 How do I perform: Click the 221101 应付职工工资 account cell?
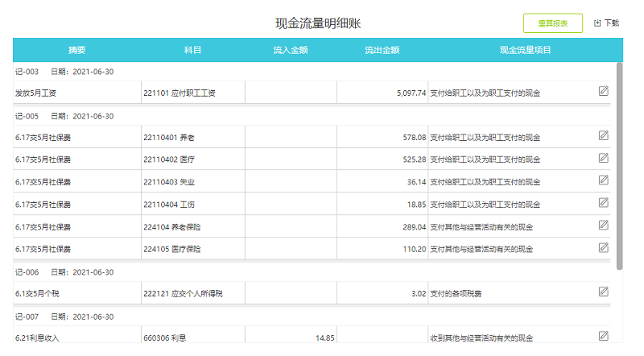193,93
